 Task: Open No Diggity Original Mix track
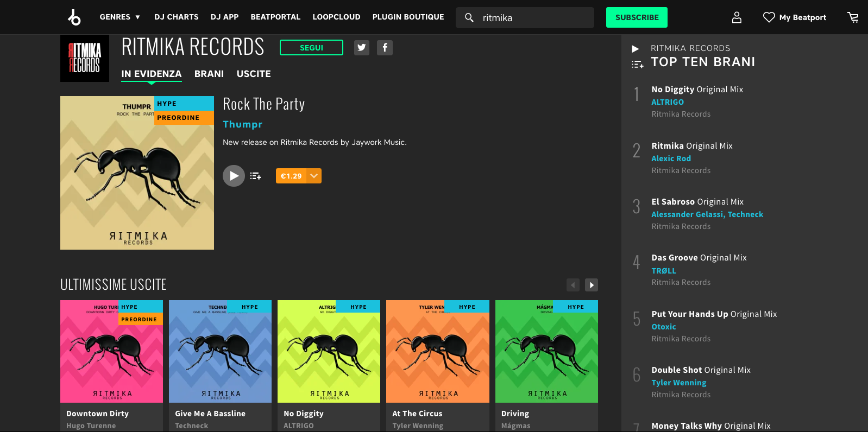(697, 90)
